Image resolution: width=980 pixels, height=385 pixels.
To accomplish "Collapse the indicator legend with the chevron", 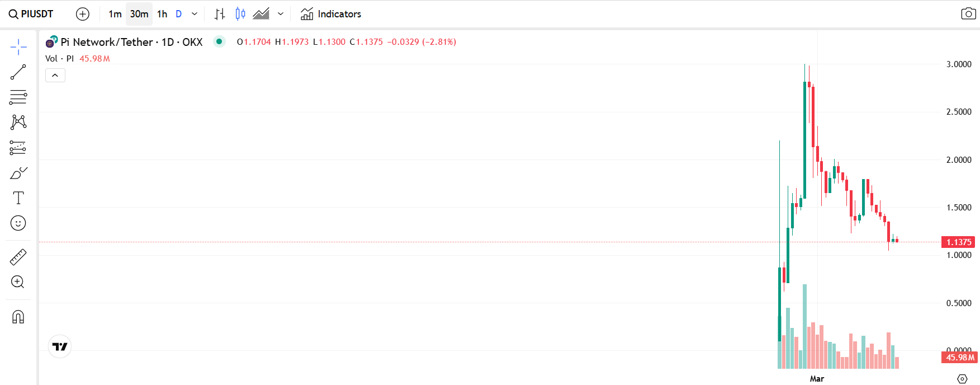I will (x=55, y=75).
